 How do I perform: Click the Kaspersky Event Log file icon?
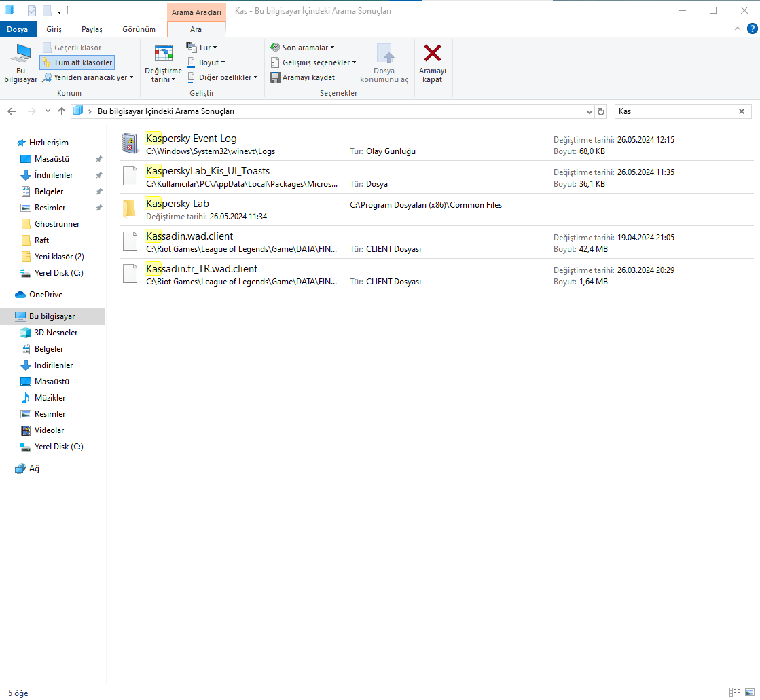click(x=130, y=143)
